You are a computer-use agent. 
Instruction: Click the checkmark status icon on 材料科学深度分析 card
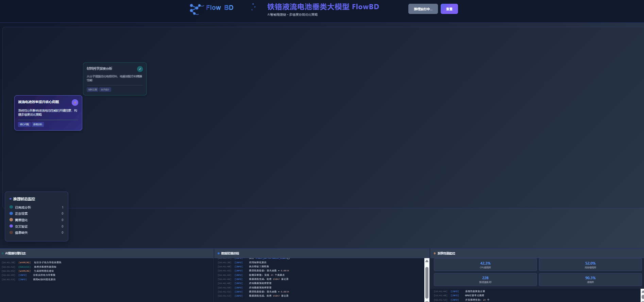click(x=140, y=69)
